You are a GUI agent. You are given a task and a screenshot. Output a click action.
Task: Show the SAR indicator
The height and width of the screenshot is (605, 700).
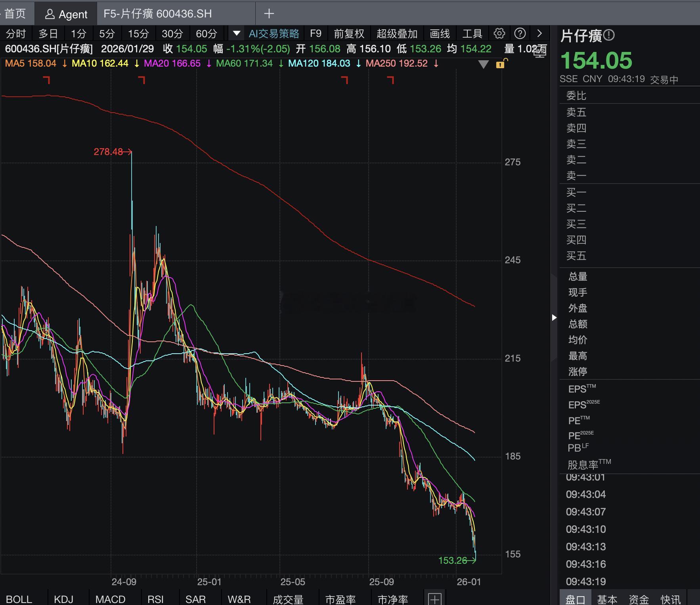point(196,599)
